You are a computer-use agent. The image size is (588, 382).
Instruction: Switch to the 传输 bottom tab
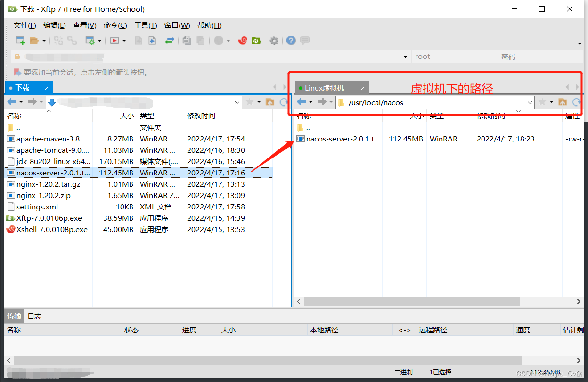click(14, 316)
